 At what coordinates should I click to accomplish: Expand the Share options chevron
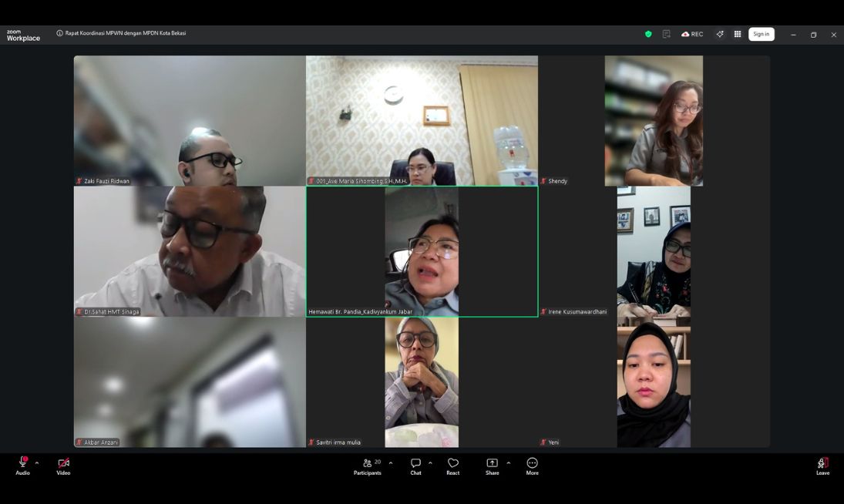(508, 463)
